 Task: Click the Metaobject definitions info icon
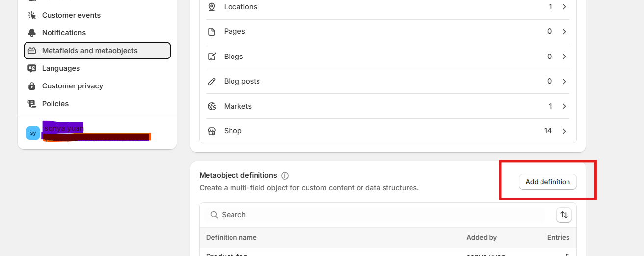[285, 176]
